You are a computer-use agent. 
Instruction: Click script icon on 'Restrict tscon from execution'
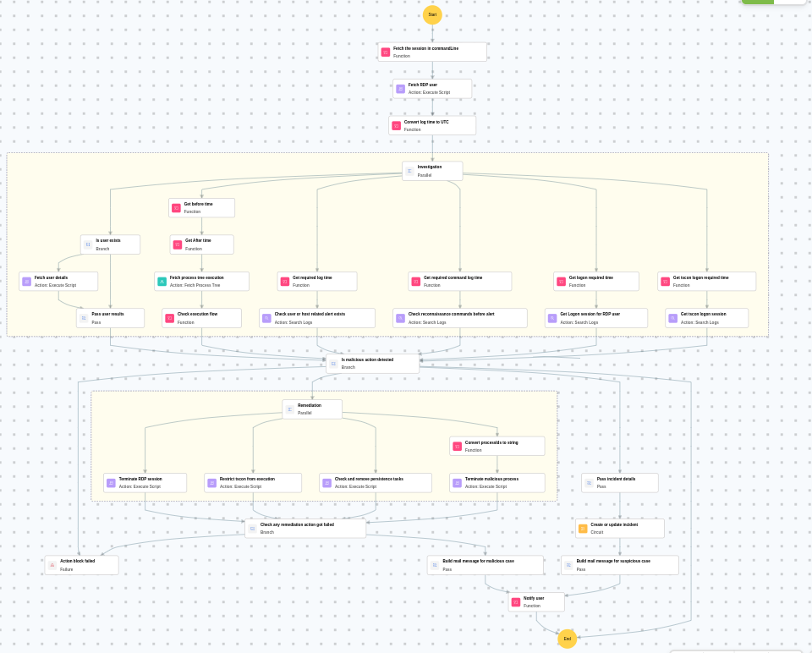coord(211,483)
